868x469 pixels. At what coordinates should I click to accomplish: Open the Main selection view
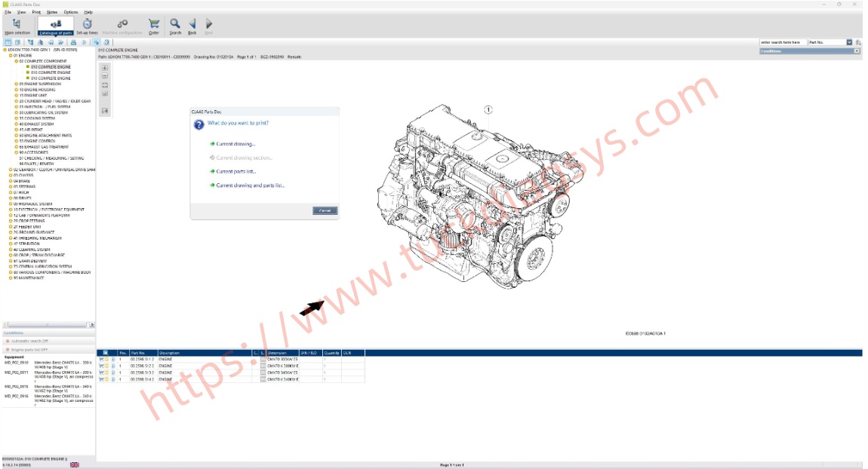point(17,26)
